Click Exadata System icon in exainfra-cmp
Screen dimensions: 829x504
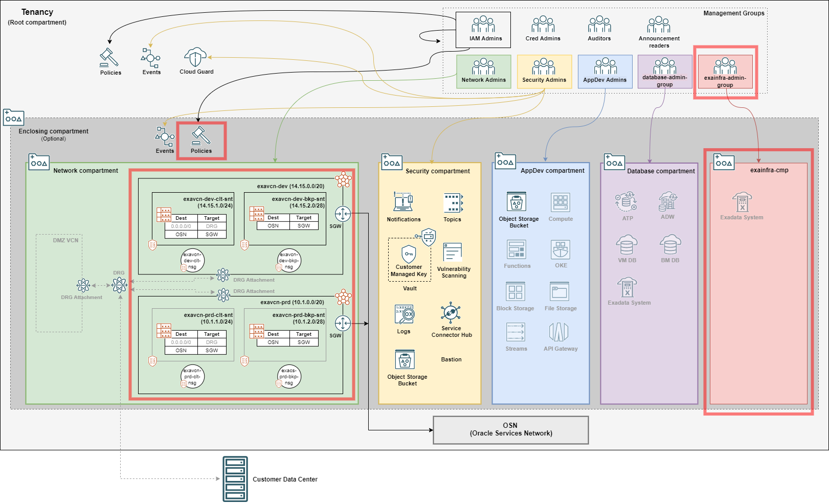click(x=742, y=202)
